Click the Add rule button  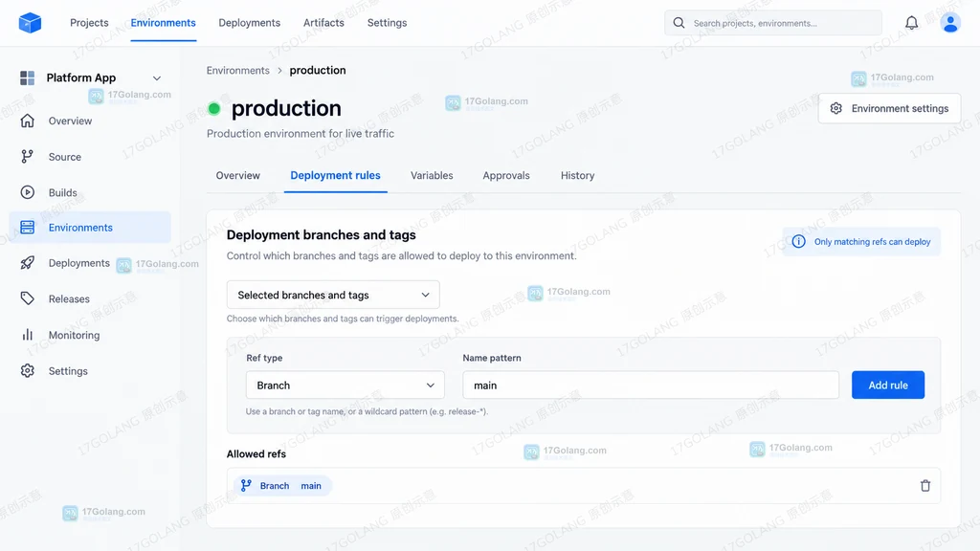(x=888, y=386)
